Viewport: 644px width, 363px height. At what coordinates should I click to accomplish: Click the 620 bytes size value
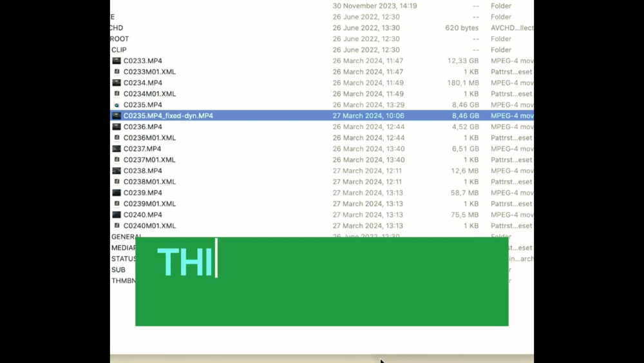tap(462, 28)
